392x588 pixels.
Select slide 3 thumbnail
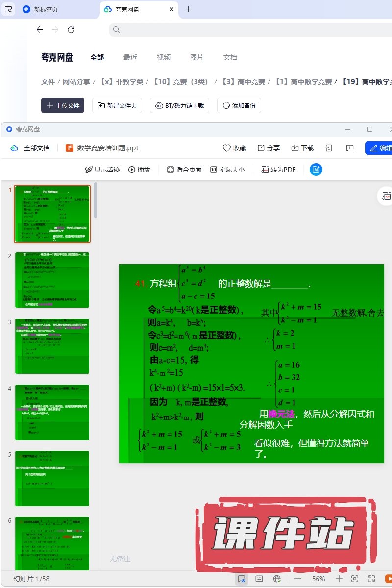[x=52, y=346]
